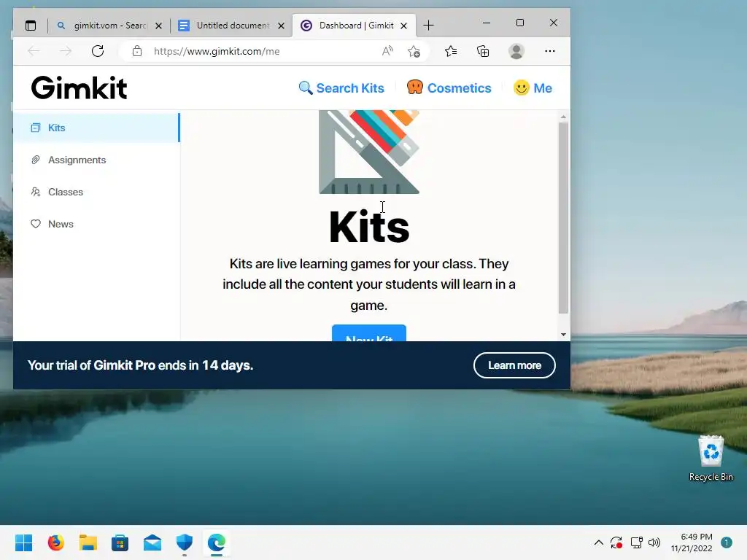This screenshot has width=747, height=560.
Task: Open Assignments in the sidebar
Action: point(96,160)
